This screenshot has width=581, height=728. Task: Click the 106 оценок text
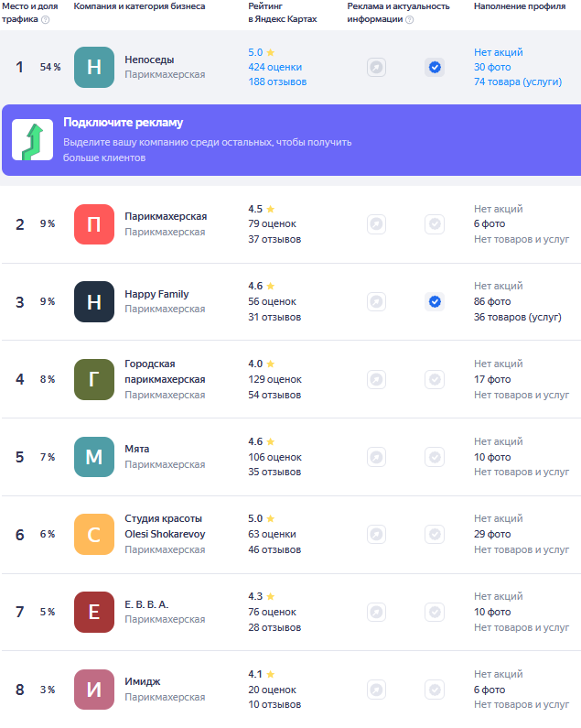coord(274,457)
